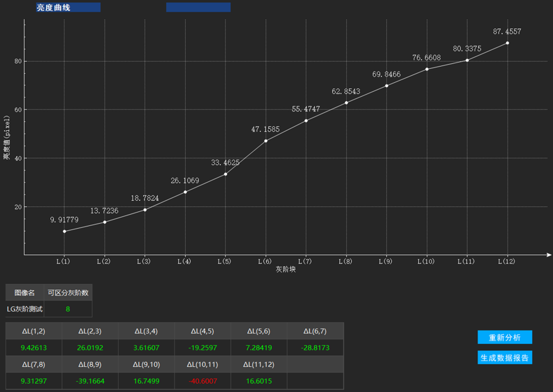
Task: Select the 亮度曲线 tab
Action: [68, 7]
